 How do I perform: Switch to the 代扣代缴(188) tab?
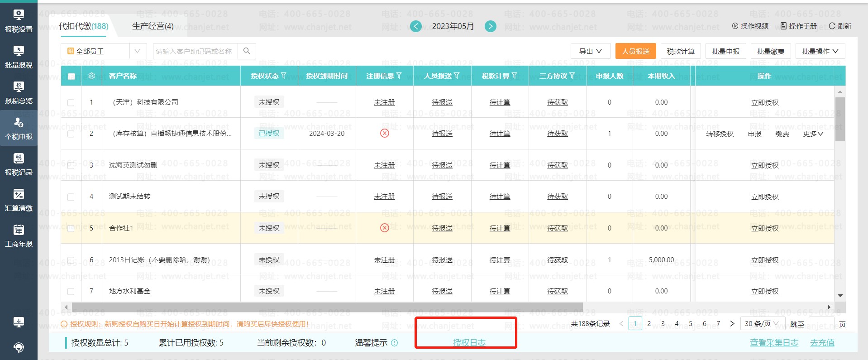pos(84,26)
